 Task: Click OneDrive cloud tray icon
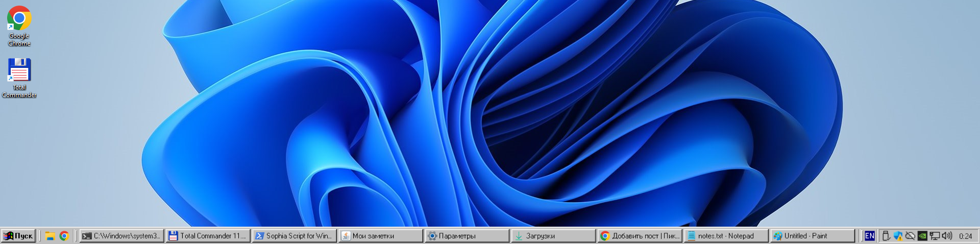point(910,236)
